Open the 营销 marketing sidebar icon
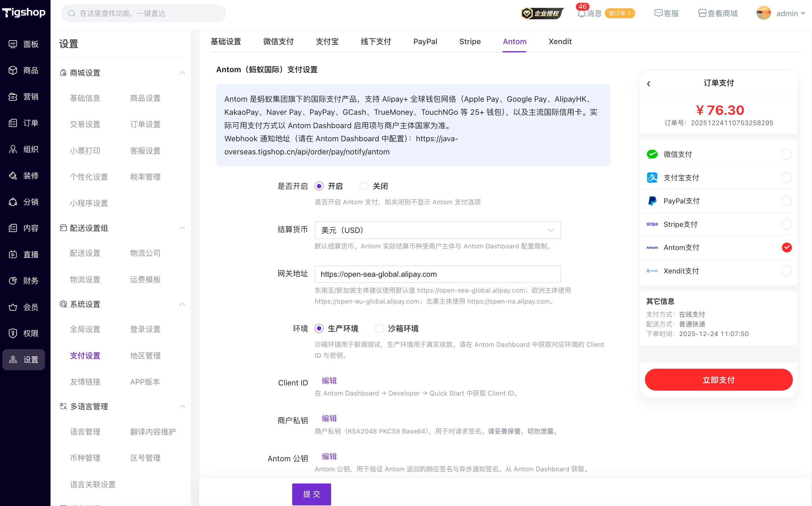This screenshot has width=812, height=506. point(13,97)
